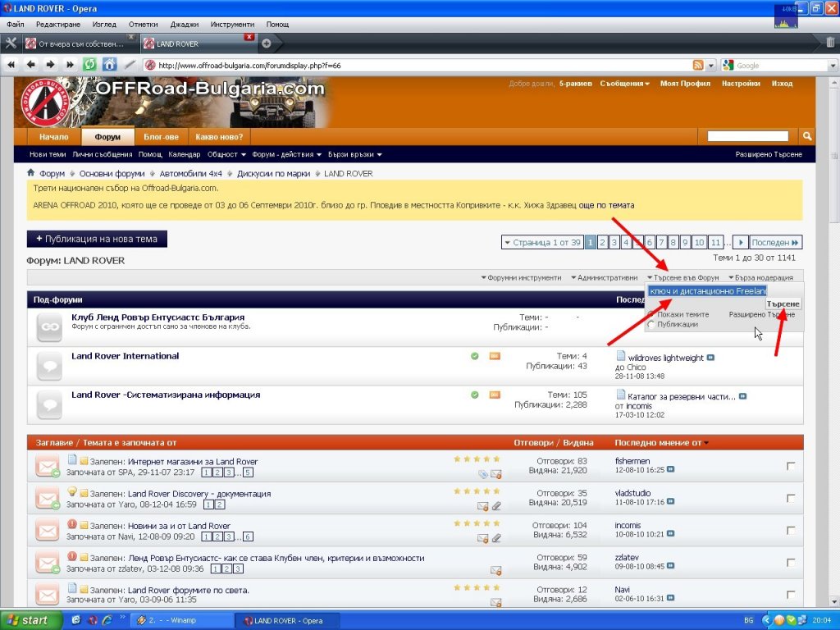This screenshot has width=840, height=630.
Task: Open Разширено Търсене in the navigation bar
Action: (x=768, y=154)
